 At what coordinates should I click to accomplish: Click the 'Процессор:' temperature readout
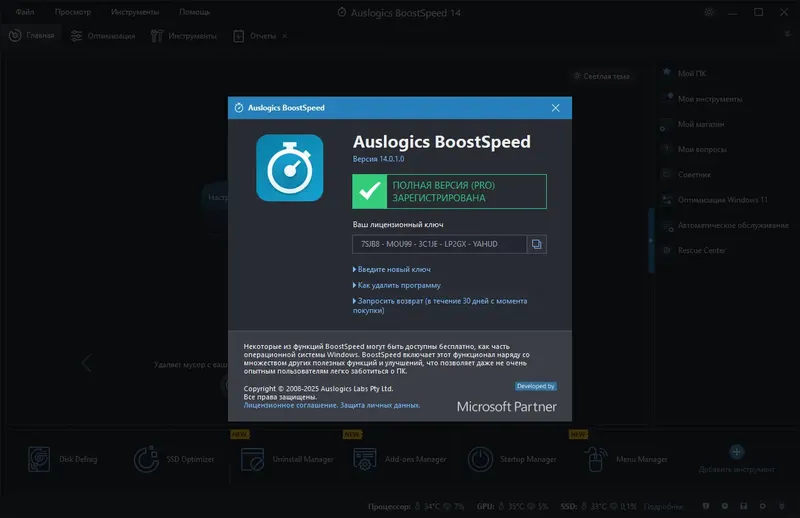pos(416,507)
